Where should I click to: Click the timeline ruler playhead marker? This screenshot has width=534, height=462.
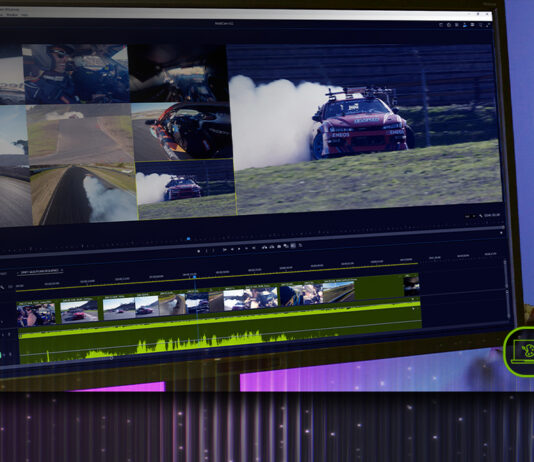point(194,277)
